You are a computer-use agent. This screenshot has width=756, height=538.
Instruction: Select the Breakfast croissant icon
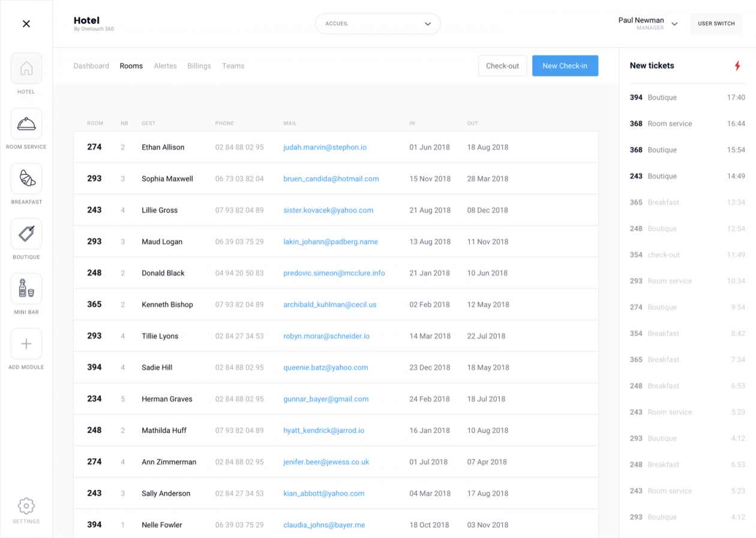coord(26,178)
